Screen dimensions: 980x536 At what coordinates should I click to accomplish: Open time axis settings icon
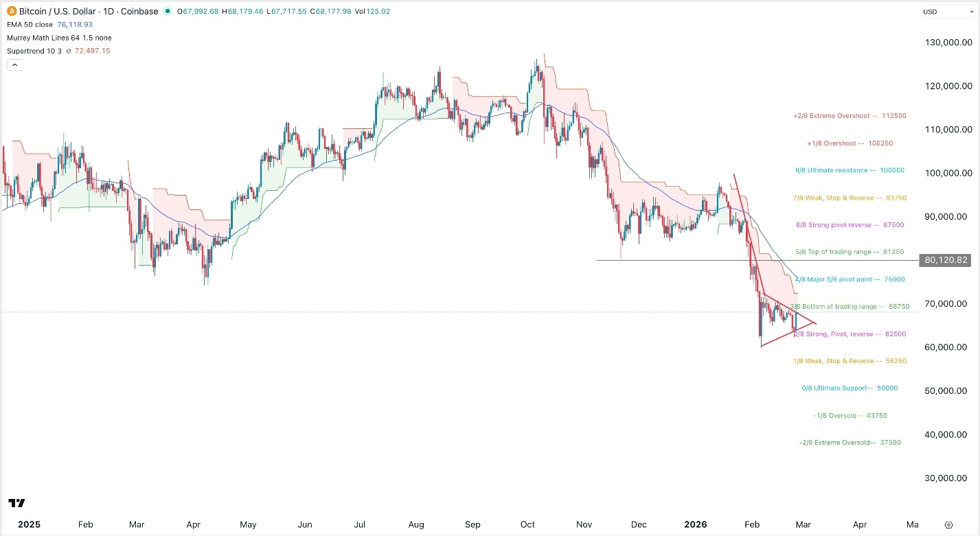(948, 524)
